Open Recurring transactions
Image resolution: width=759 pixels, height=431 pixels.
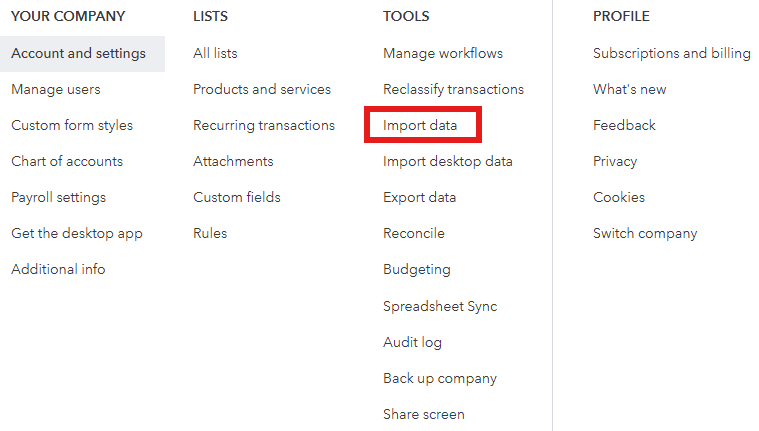[264, 125]
